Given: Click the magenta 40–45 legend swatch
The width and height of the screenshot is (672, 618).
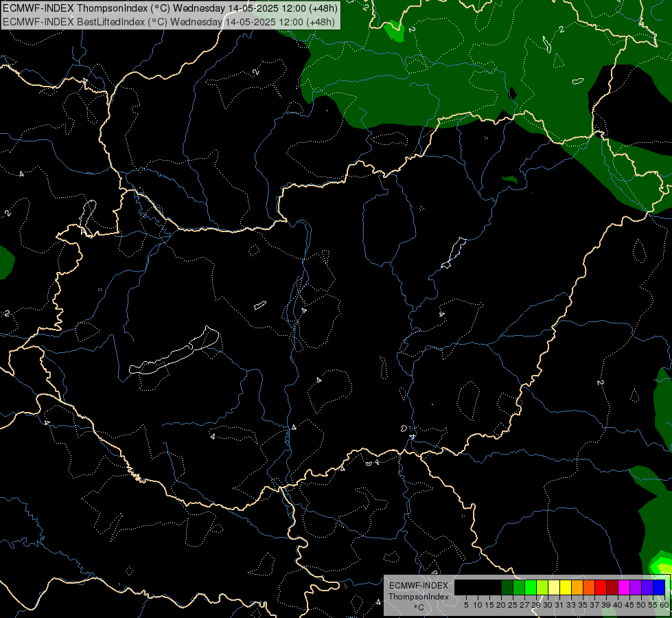Looking at the screenshot, I should 623,587.
